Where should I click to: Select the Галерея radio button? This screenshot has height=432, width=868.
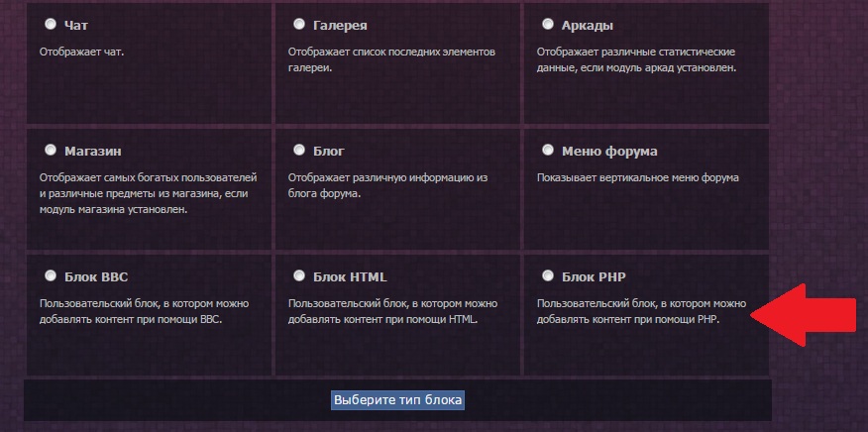coord(299,24)
